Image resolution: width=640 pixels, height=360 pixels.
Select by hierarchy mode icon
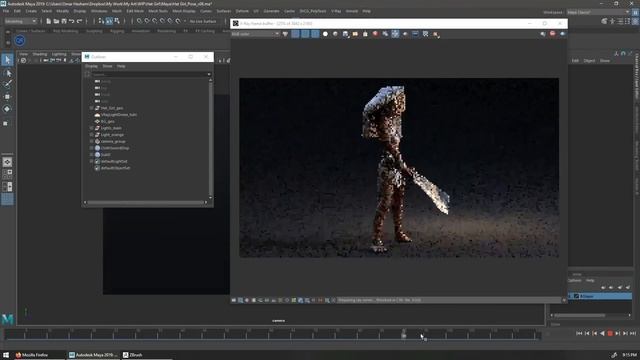[101, 21]
